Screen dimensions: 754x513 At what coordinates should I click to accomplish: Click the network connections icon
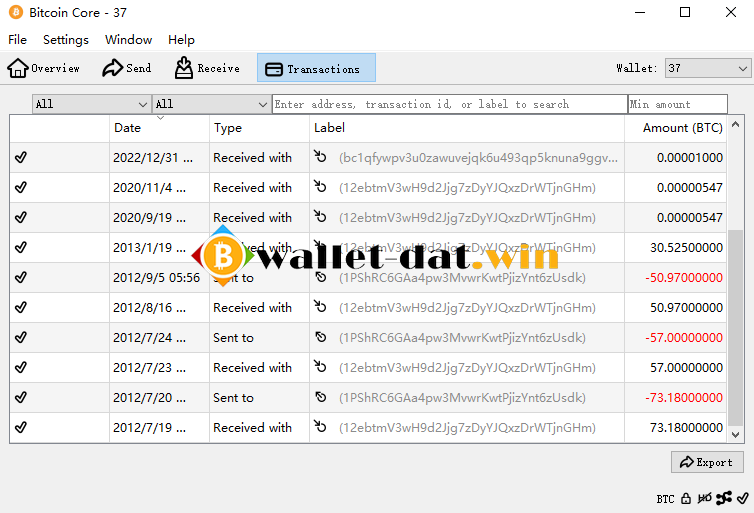tap(724, 498)
